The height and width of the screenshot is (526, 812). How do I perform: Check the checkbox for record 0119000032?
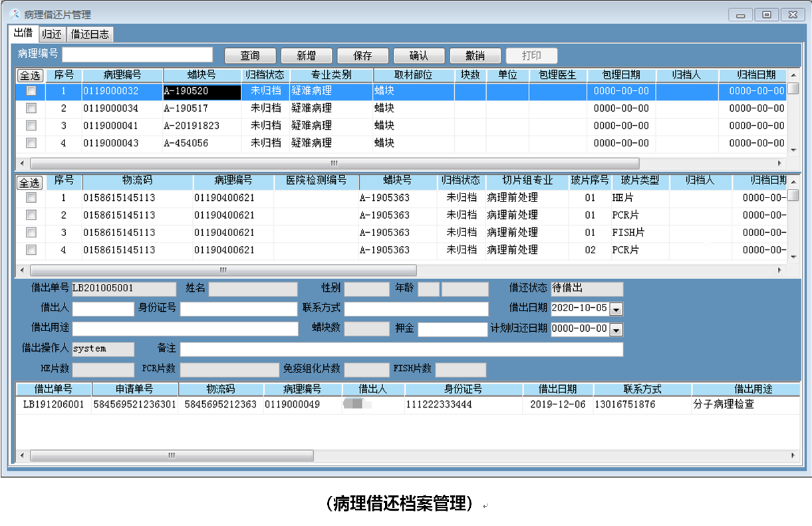coord(30,90)
